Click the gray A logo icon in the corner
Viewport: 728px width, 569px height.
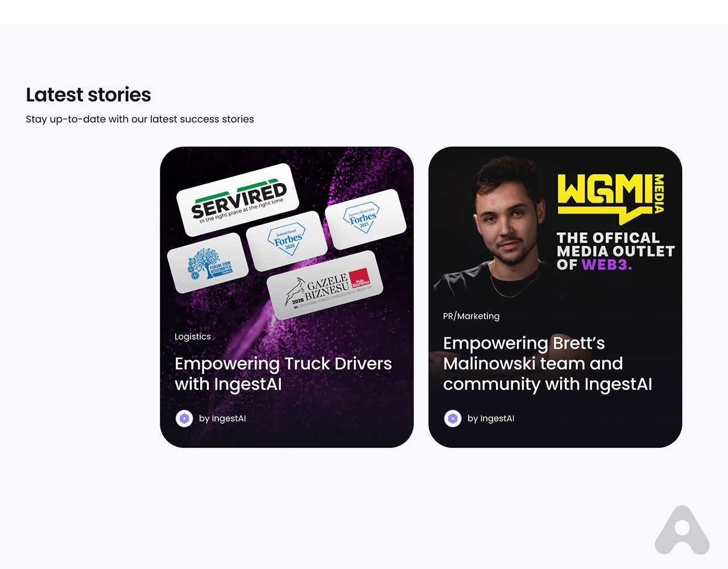(x=682, y=530)
